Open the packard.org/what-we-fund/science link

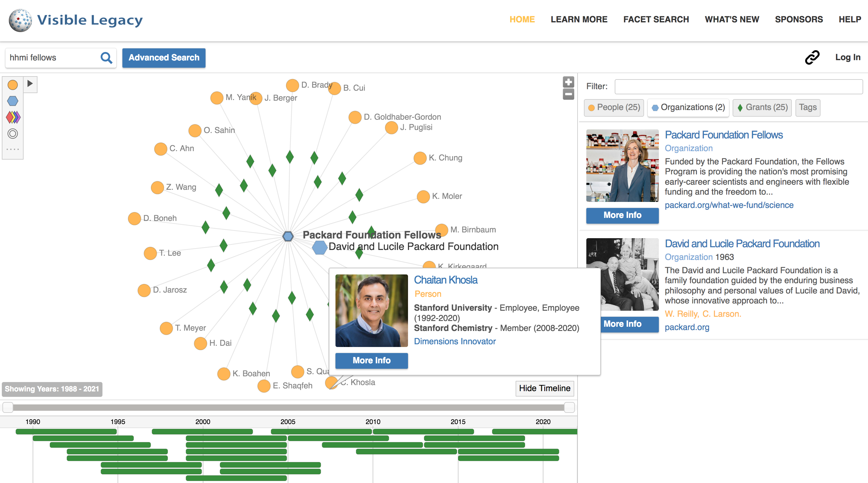click(x=729, y=205)
